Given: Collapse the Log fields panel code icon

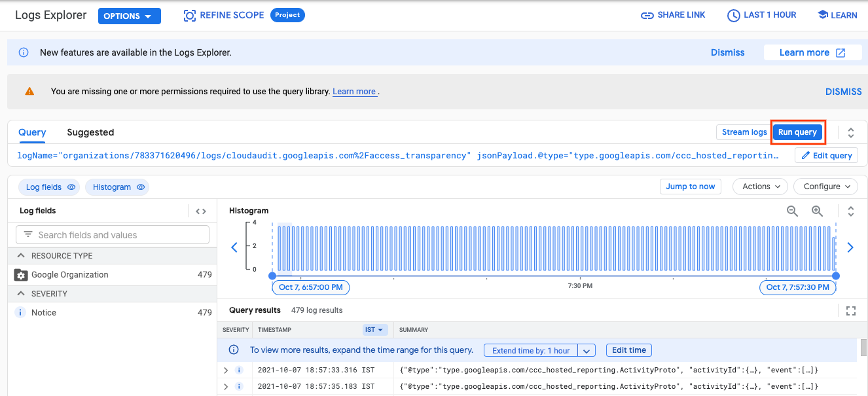Looking at the screenshot, I should [x=201, y=211].
